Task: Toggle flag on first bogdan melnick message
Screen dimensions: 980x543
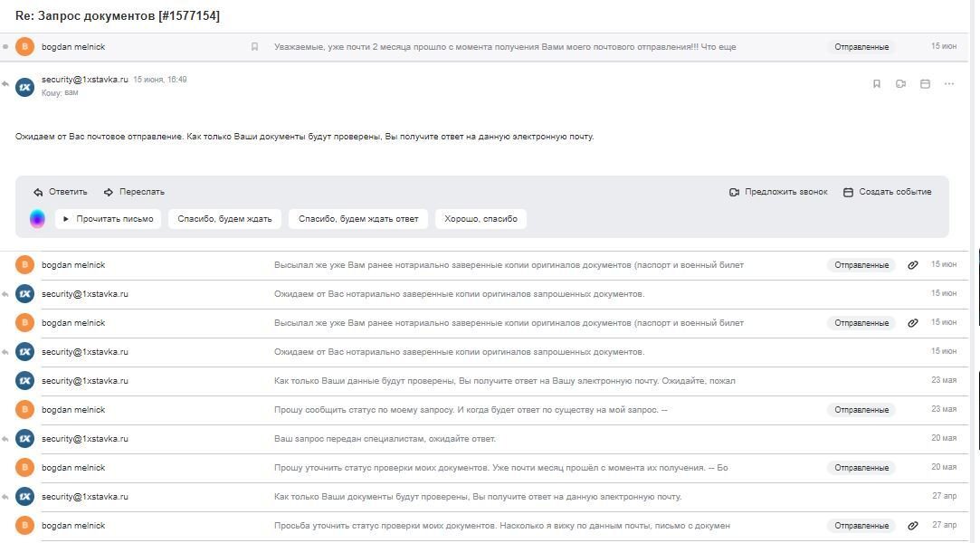Action: tap(254, 47)
